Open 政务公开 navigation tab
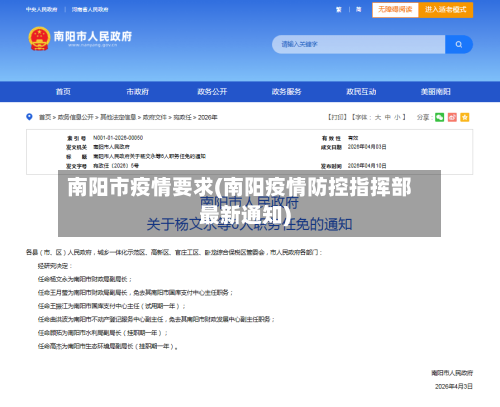This screenshot has width=500, height=407. (x=212, y=92)
